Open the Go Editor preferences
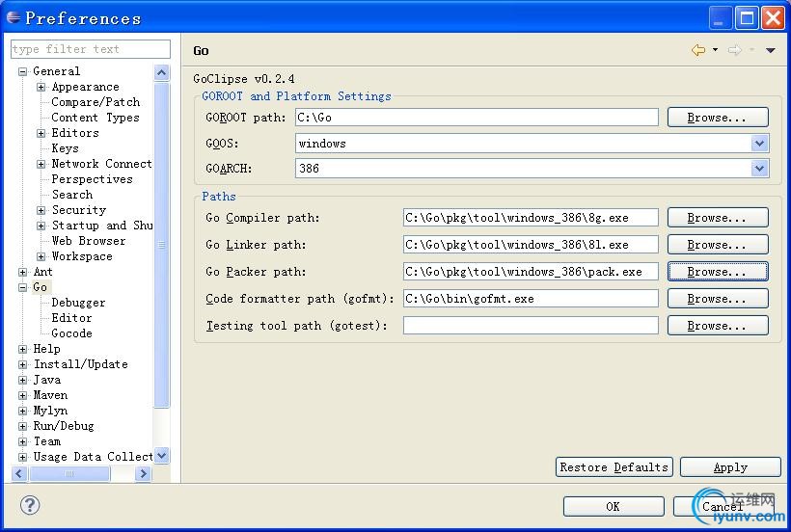Screen dimensions: 791x532 [71, 318]
